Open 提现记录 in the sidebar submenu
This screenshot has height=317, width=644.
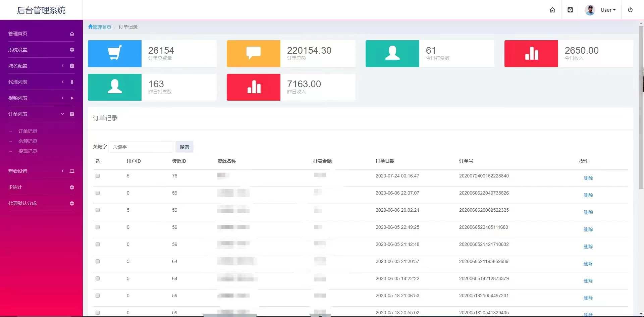coord(28,151)
